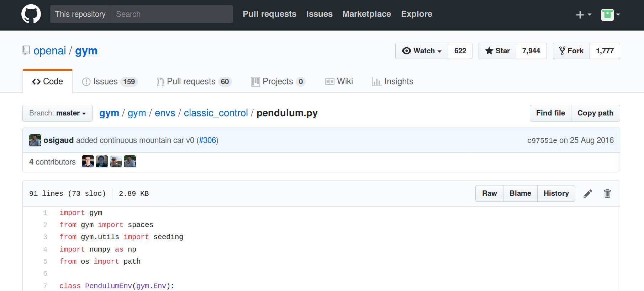This screenshot has width=644, height=291.
Task: Click the Blame button
Action: point(520,194)
